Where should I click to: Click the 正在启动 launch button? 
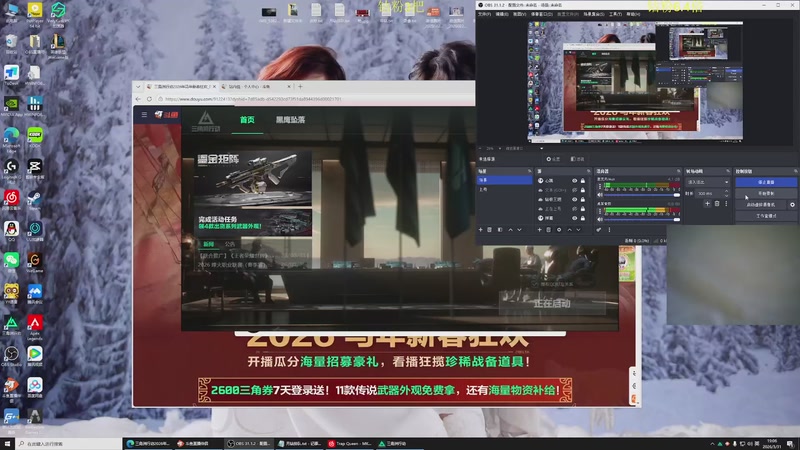pyautogui.click(x=552, y=304)
